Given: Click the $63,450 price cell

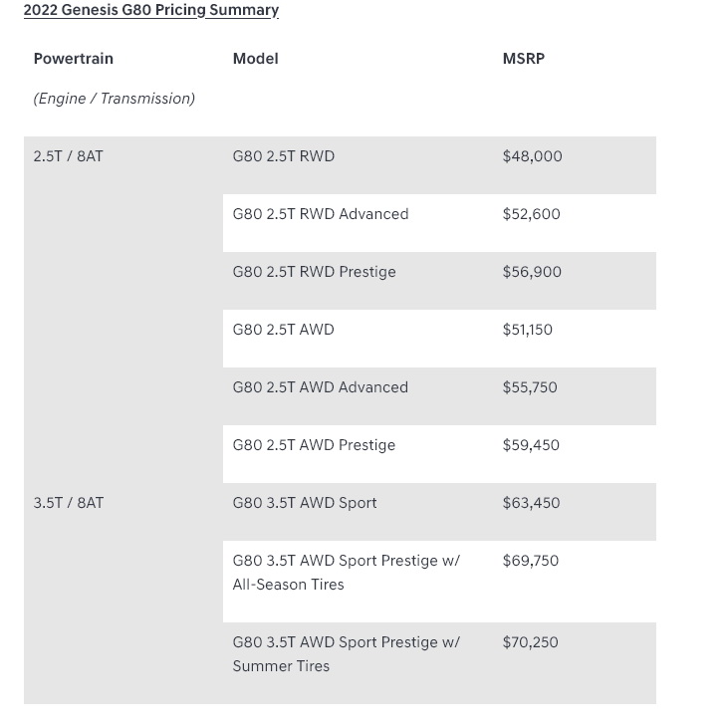Looking at the screenshot, I should pyautogui.click(x=531, y=503).
